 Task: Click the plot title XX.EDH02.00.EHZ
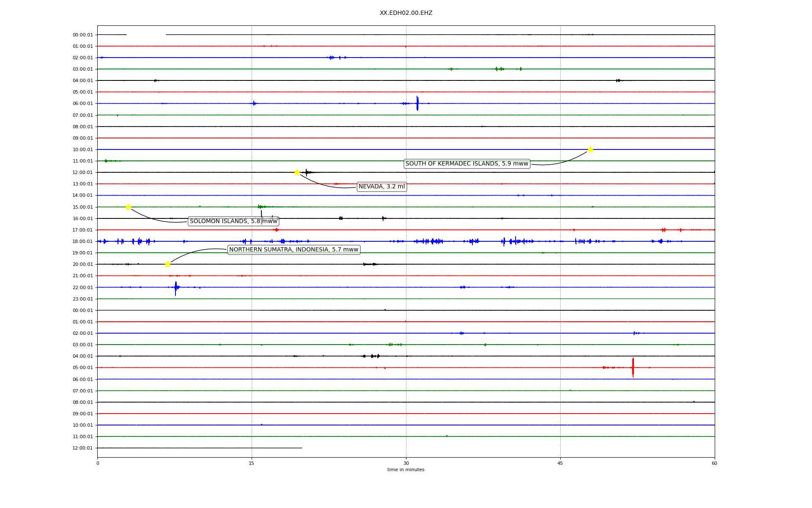point(406,13)
